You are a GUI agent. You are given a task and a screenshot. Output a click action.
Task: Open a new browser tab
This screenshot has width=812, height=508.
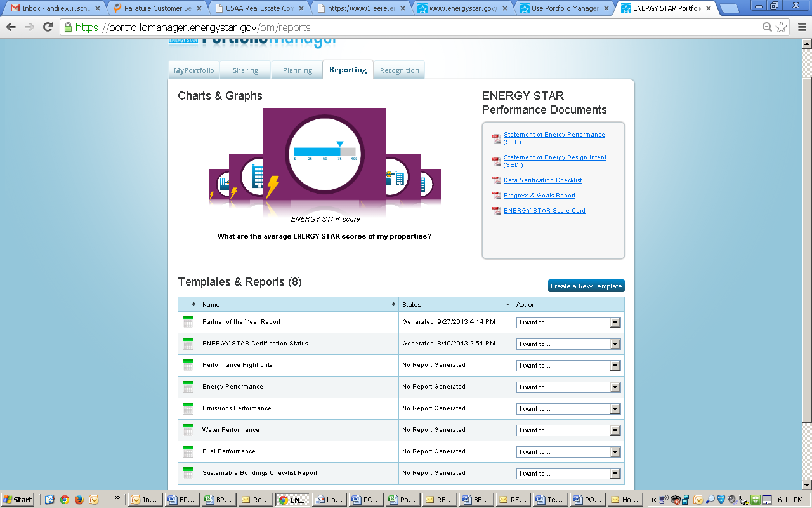click(730, 9)
